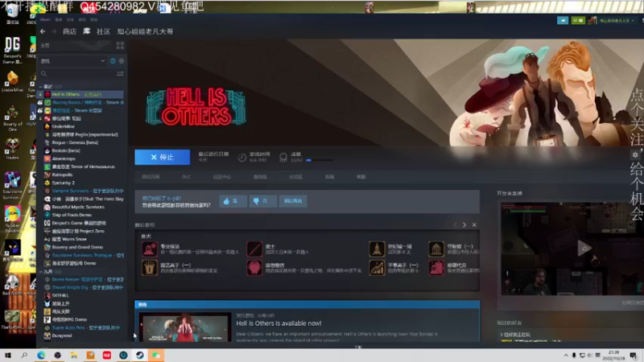The image size is (644, 362).
Task: Click the red creature achievement icon
Action: [x=254, y=268]
